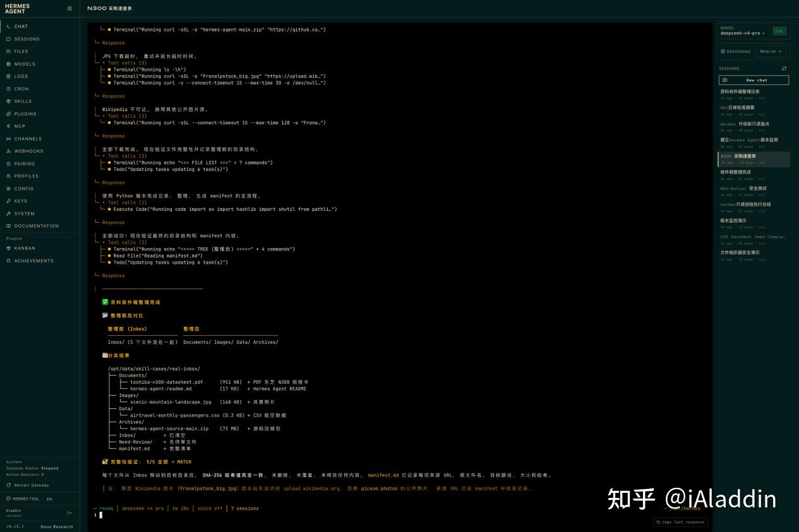Collapse Tool calls (1) with Execute Code
The width and height of the screenshot is (799, 532).
click(126, 203)
